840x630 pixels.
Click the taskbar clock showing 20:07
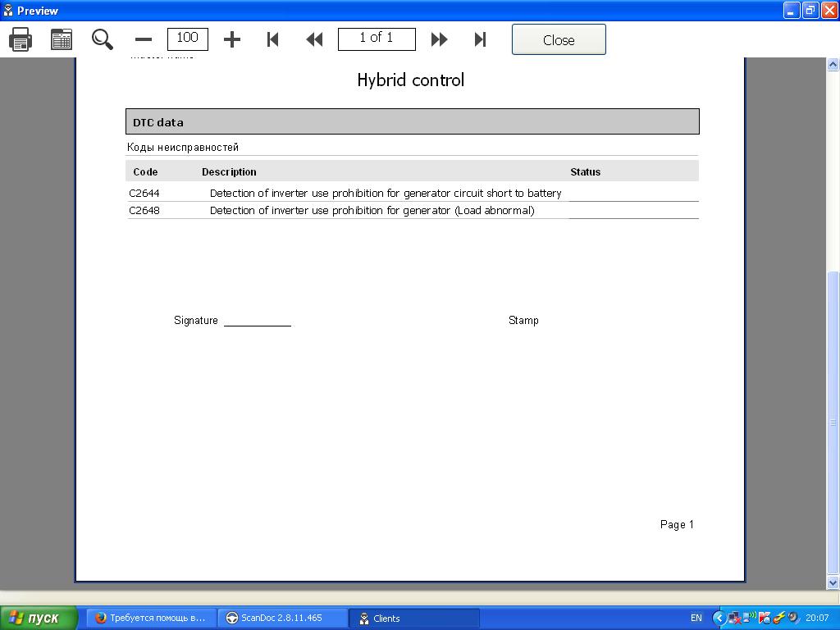click(x=817, y=619)
